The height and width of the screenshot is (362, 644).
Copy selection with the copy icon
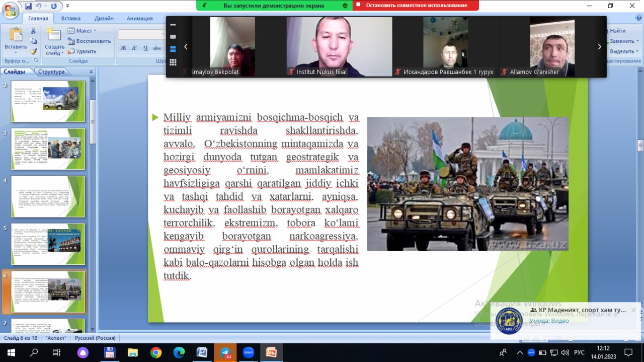pos(33,41)
